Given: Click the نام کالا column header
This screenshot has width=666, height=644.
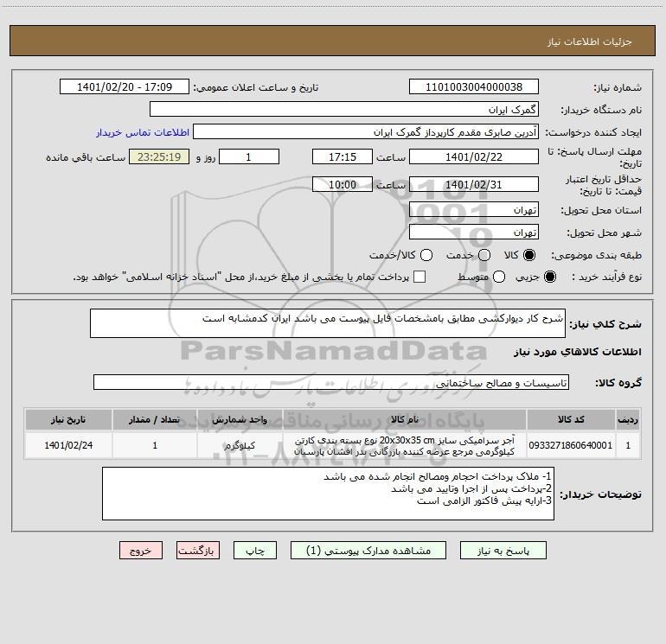Looking at the screenshot, I should [x=405, y=419].
